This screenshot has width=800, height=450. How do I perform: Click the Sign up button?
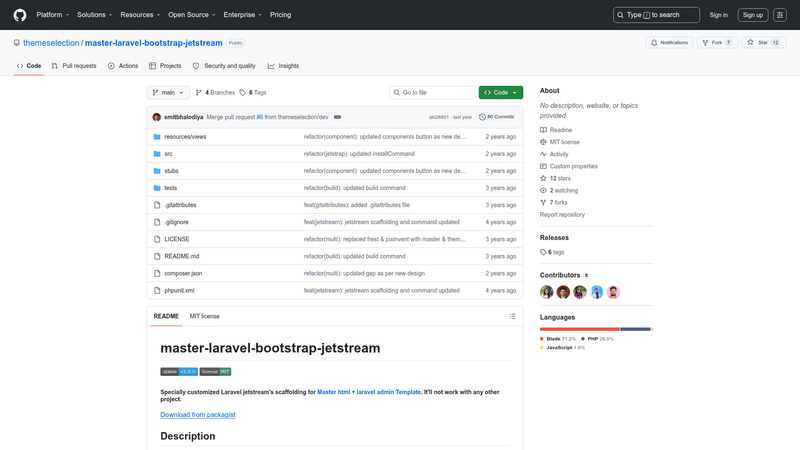click(753, 15)
